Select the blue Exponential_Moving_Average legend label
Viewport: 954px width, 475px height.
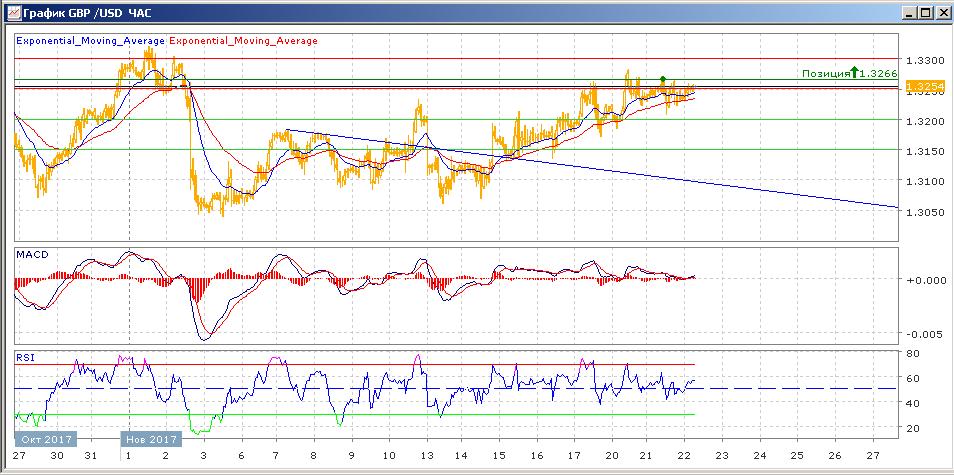point(90,41)
